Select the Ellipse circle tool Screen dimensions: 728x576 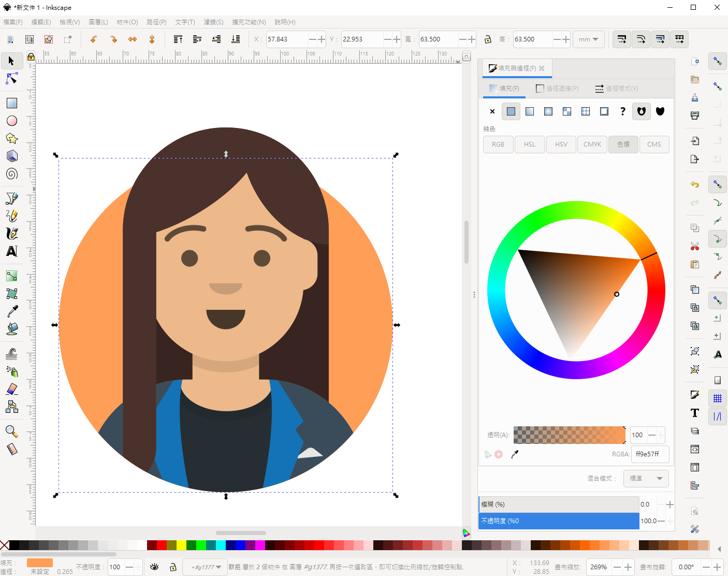pos(11,121)
